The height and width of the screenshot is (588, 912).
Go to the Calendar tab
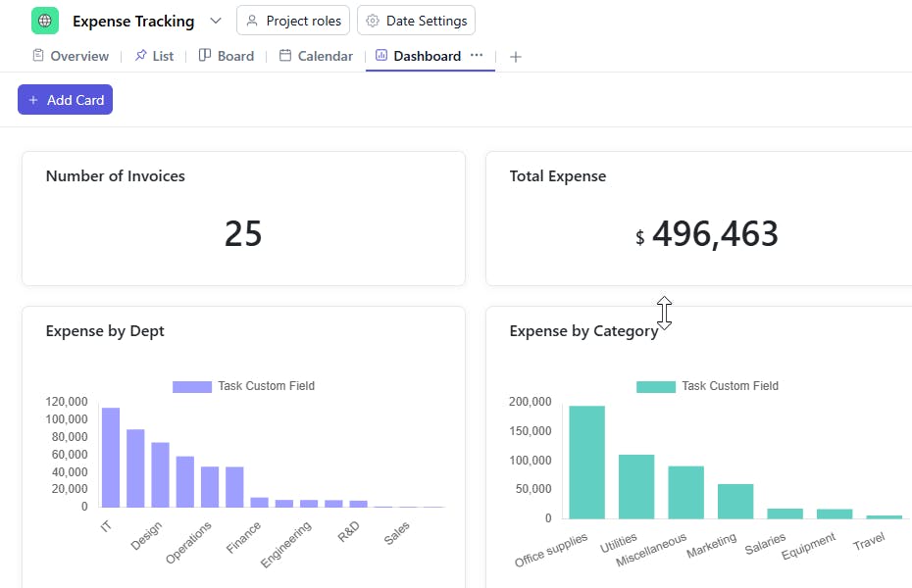click(x=316, y=56)
